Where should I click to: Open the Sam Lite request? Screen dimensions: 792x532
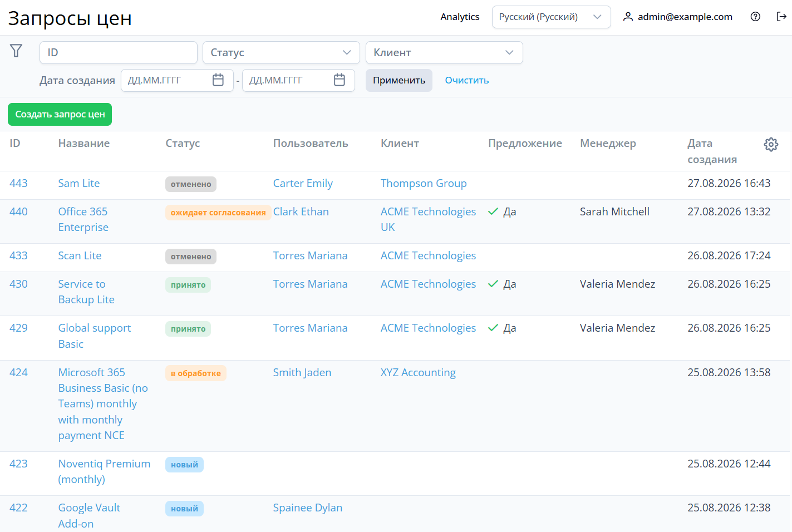point(79,183)
